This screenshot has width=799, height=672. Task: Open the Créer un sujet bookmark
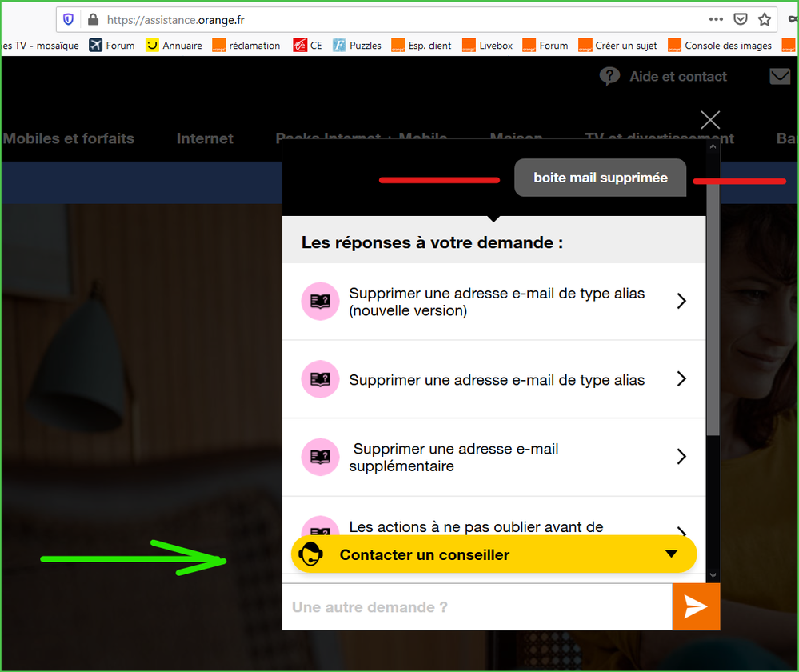point(617,46)
